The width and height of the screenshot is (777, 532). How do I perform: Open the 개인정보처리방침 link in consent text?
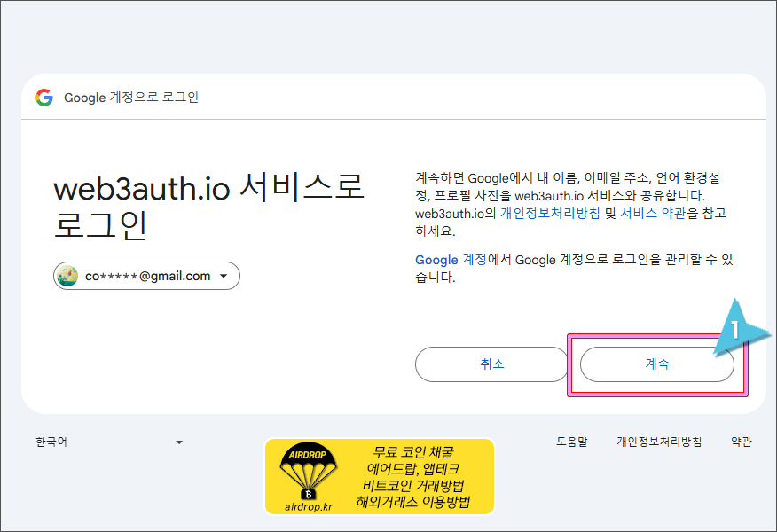tap(550, 214)
